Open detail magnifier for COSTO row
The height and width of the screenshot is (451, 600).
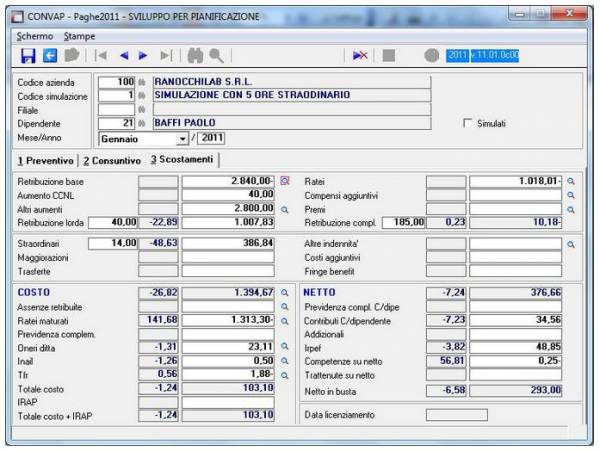click(285, 293)
